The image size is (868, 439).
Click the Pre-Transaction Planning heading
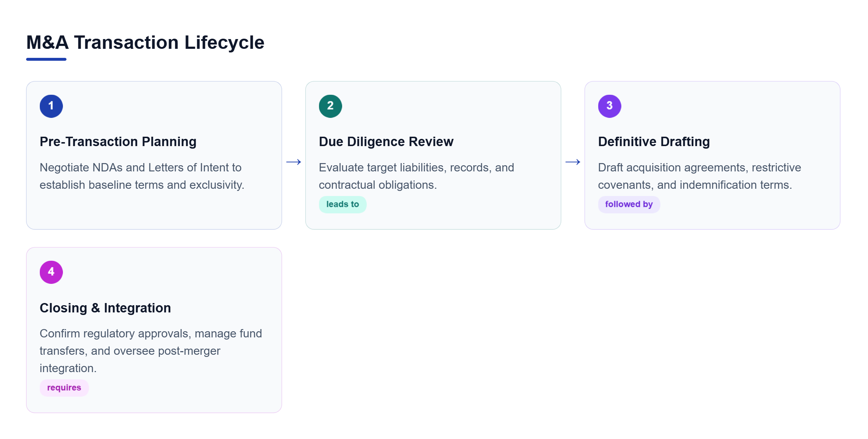[118, 142]
